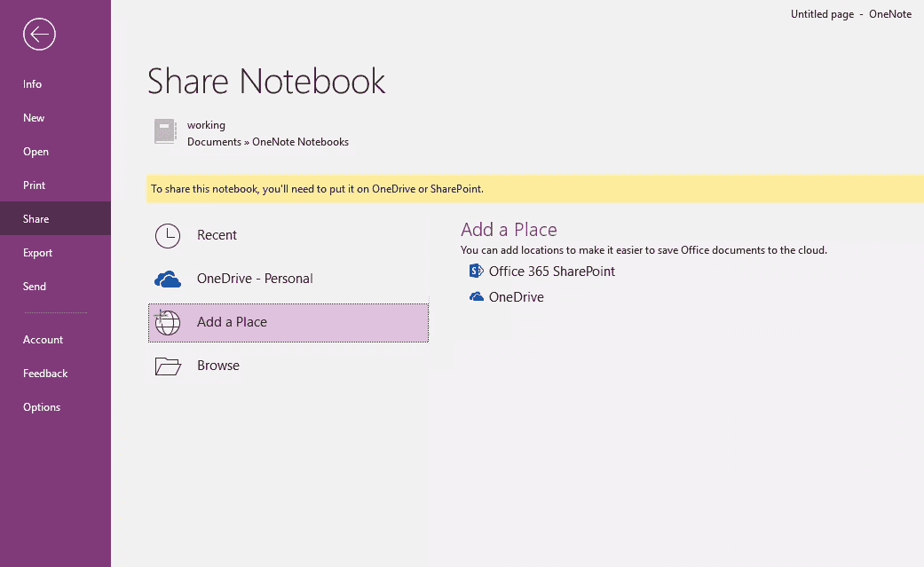Click the OneDrive cloud icon under Add a Place
Image resolution: width=924 pixels, height=567 pixels.
pos(477,297)
